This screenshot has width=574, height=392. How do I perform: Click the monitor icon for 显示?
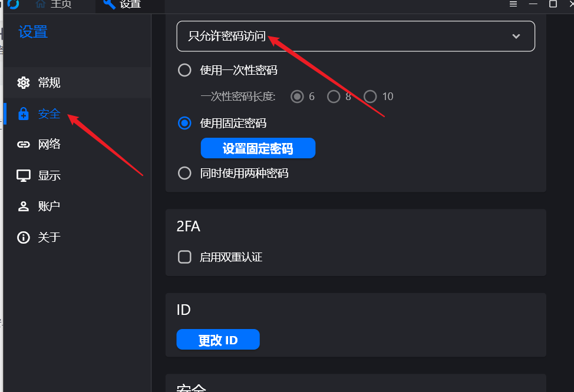point(24,175)
